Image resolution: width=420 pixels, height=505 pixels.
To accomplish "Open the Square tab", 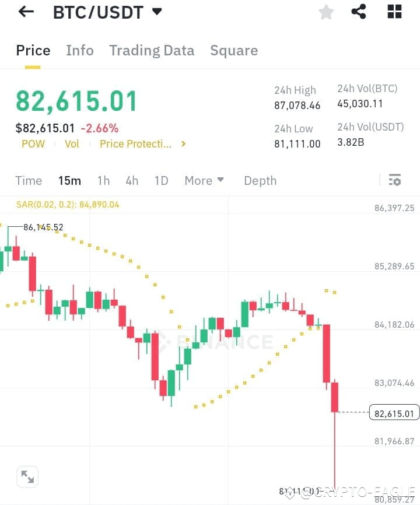I will coord(234,51).
